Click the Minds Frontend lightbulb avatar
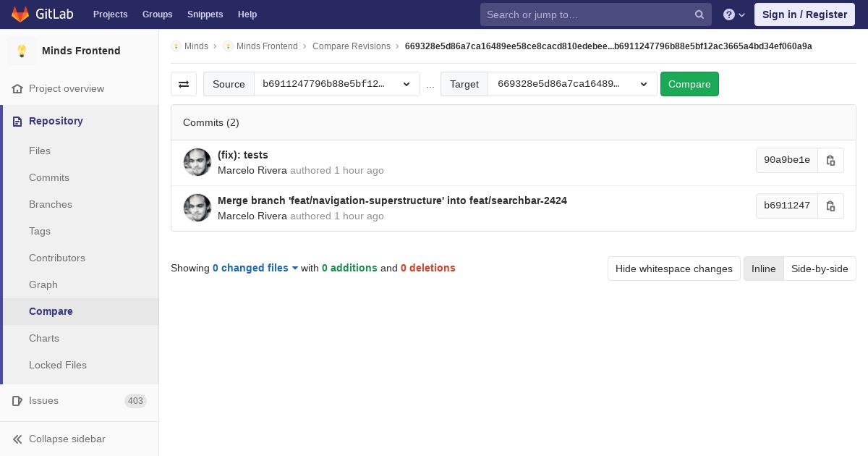 pos(22,51)
